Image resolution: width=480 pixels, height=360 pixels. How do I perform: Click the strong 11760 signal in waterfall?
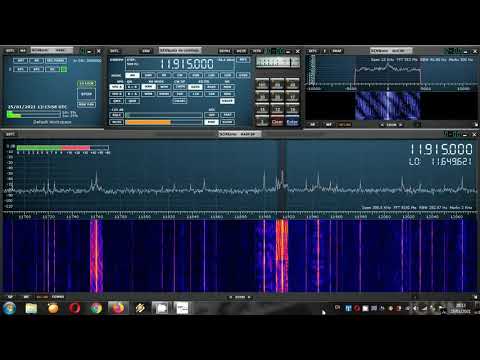tap(96, 255)
